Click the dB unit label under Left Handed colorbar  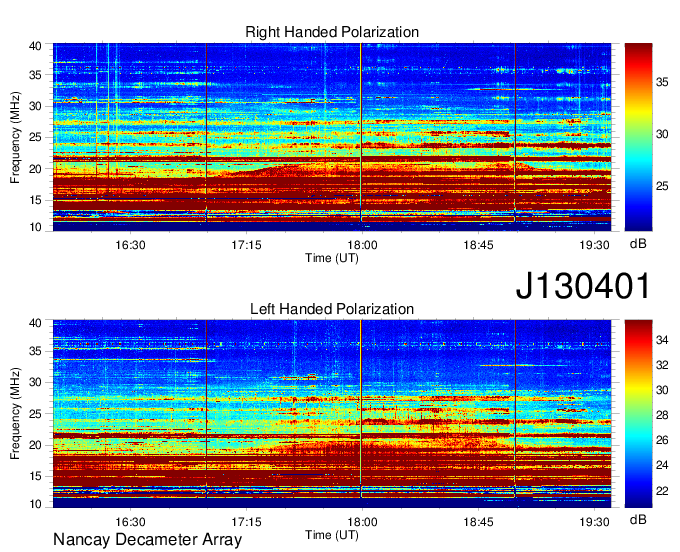tap(638, 519)
